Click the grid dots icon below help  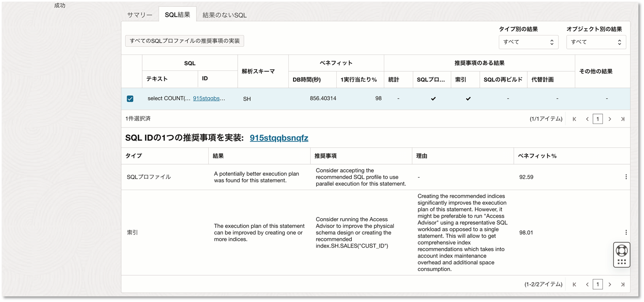coord(622,262)
